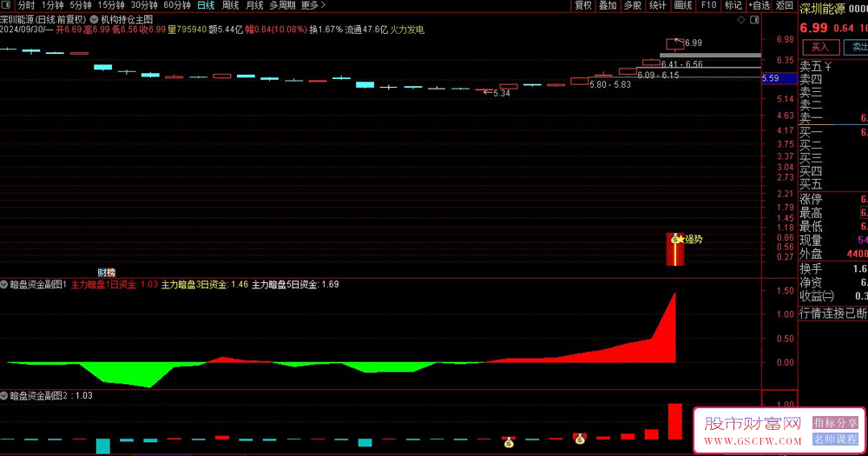868x456 pixels.
Task: Open the 指标分享 link in banner
Action: coord(835,423)
